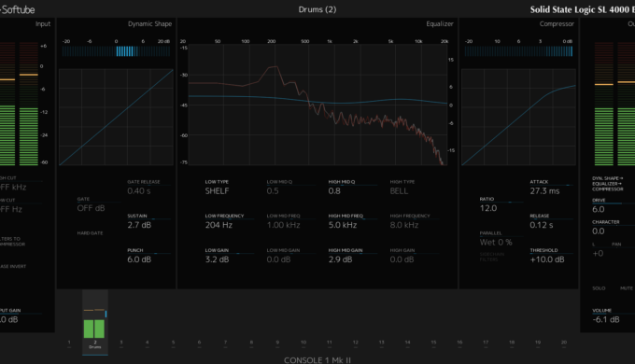Click the High Frequency 8.0 kHz value
Image resolution: width=635 pixels, height=364 pixels.
click(404, 225)
